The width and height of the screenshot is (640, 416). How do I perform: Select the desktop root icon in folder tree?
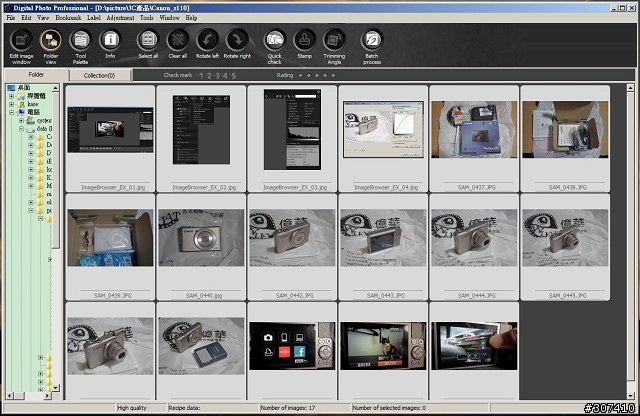coord(11,88)
